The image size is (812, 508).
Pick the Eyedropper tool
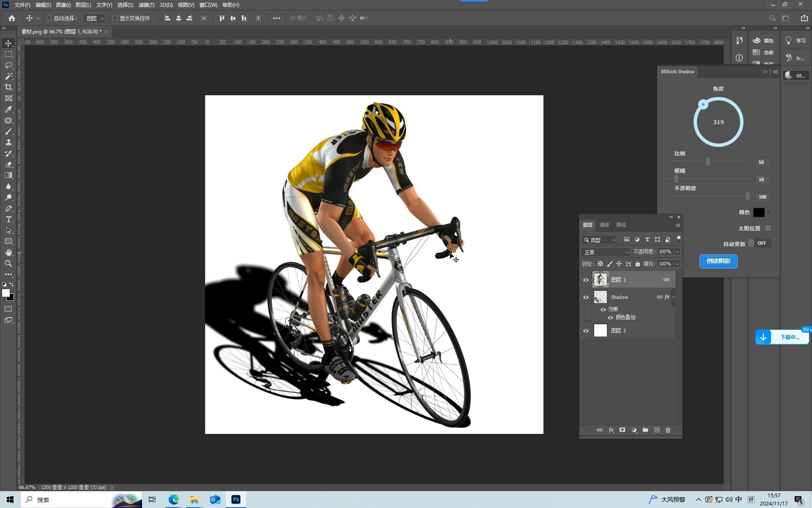8,109
